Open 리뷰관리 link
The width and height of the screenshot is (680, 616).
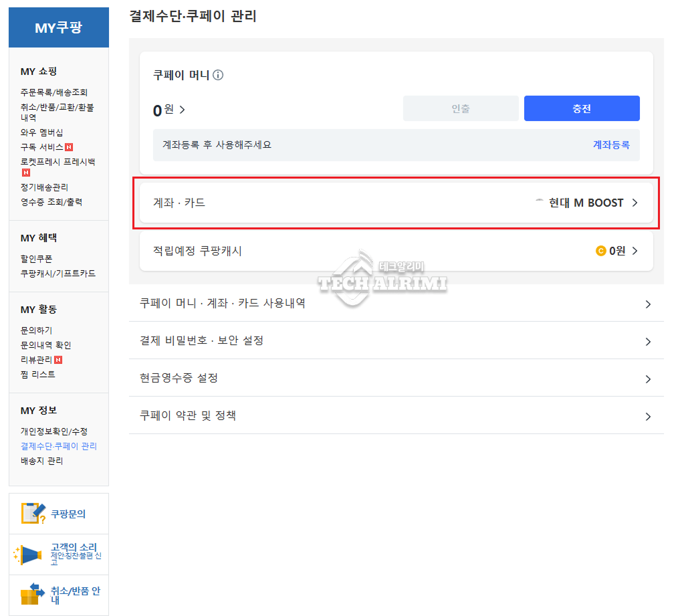point(36,360)
